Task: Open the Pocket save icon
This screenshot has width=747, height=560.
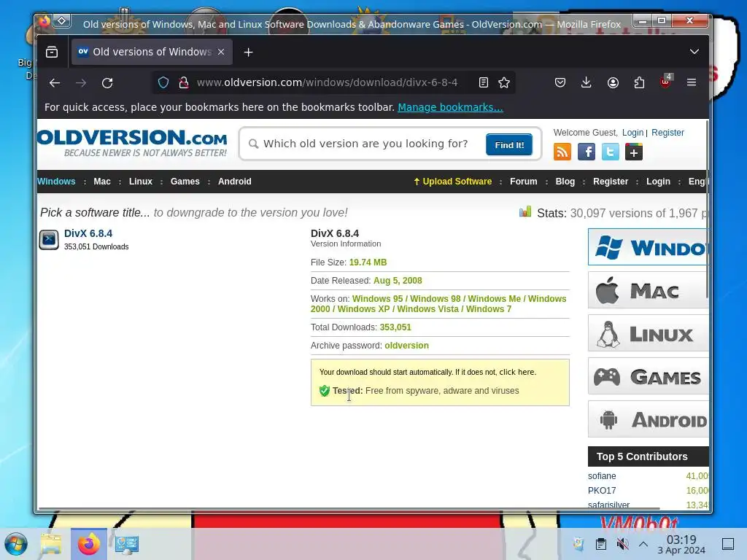Action: coord(560,83)
